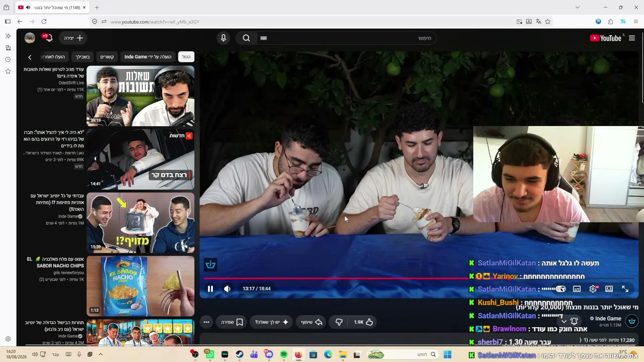Screen dimensions: 644x362
Task: Seek on the red video progress bar
Action: click(419, 278)
